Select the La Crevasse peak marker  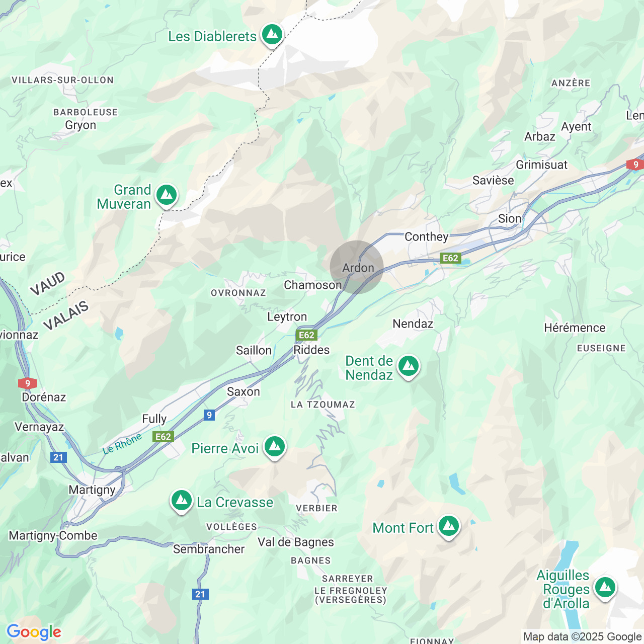[182, 501]
